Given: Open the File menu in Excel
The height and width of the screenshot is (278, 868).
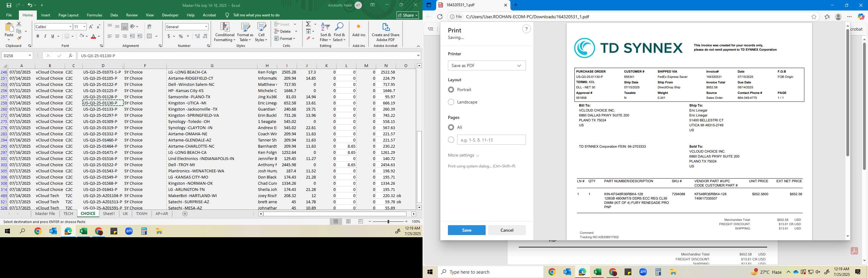Looking at the screenshot, I should tap(9, 15).
